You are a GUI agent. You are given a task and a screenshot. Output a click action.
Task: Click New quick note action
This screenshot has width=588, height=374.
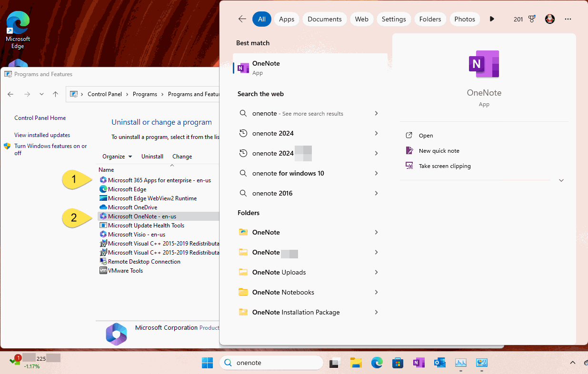[x=439, y=151]
